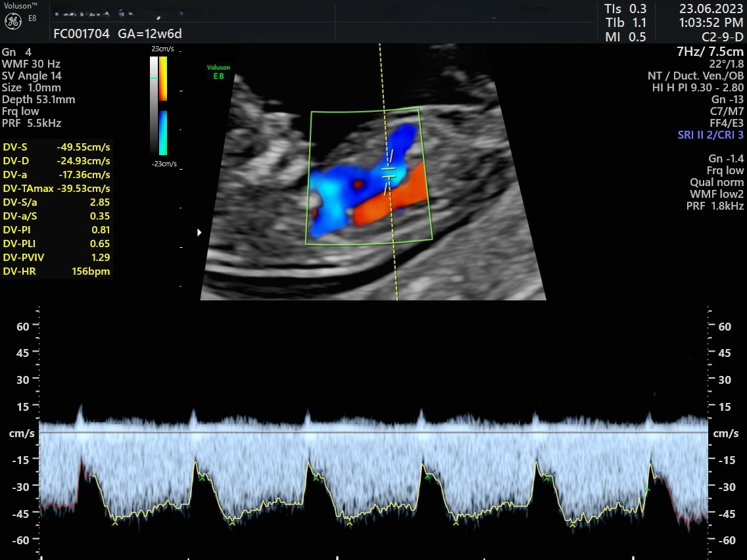This screenshot has width=747, height=560.
Task: Click the DV-TAmax velocity value
Action: [84, 189]
